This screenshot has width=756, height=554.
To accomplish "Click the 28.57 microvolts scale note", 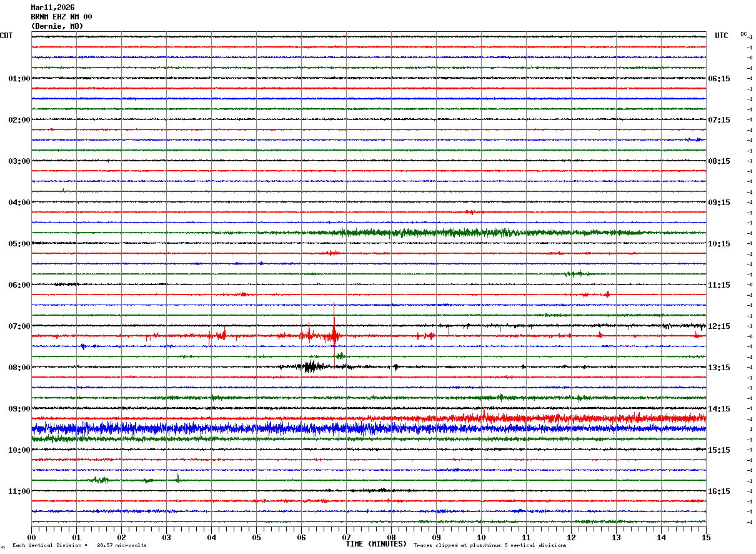I will pos(122,546).
